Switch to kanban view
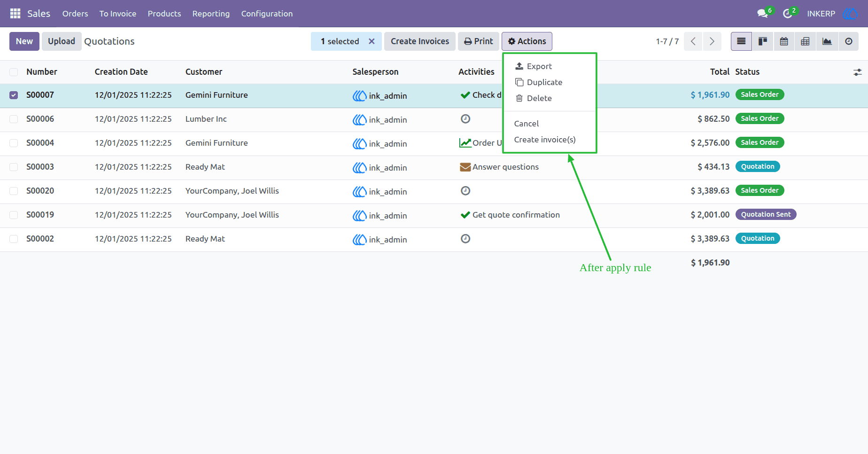The height and width of the screenshot is (454, 868). (x=763, y=41)
